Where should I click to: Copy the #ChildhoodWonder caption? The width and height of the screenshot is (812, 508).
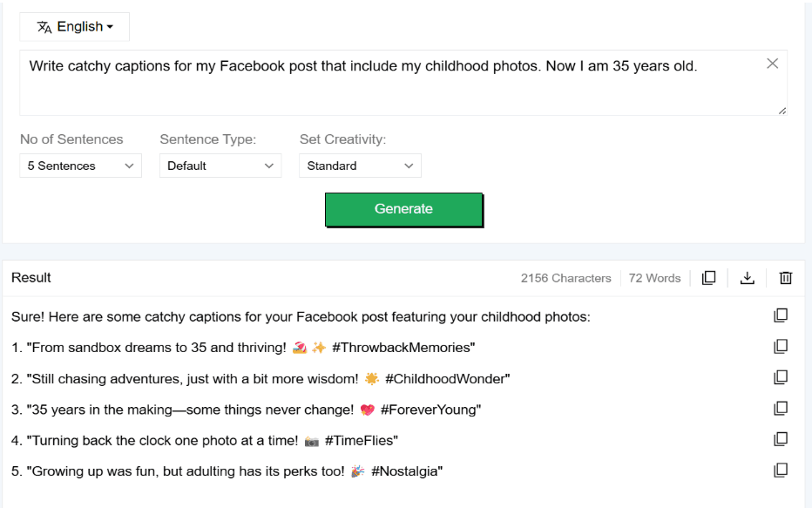[x=781, y=377]
